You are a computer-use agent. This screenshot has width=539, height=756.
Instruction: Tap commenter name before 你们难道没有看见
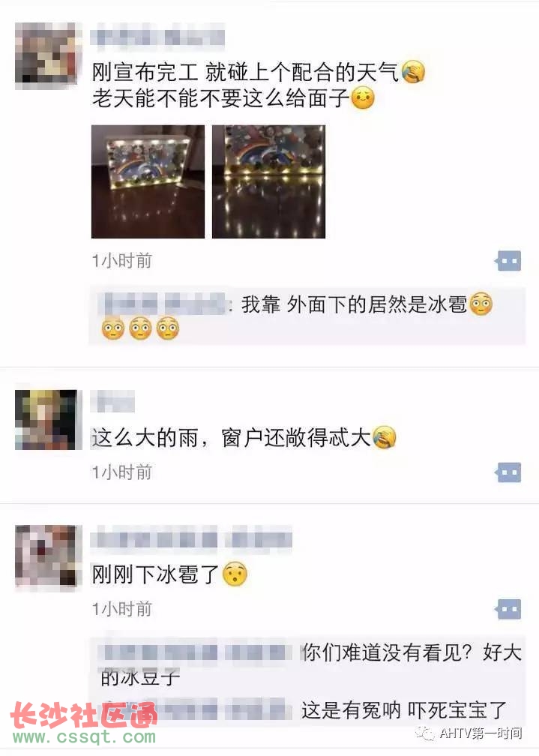(196, 652)
